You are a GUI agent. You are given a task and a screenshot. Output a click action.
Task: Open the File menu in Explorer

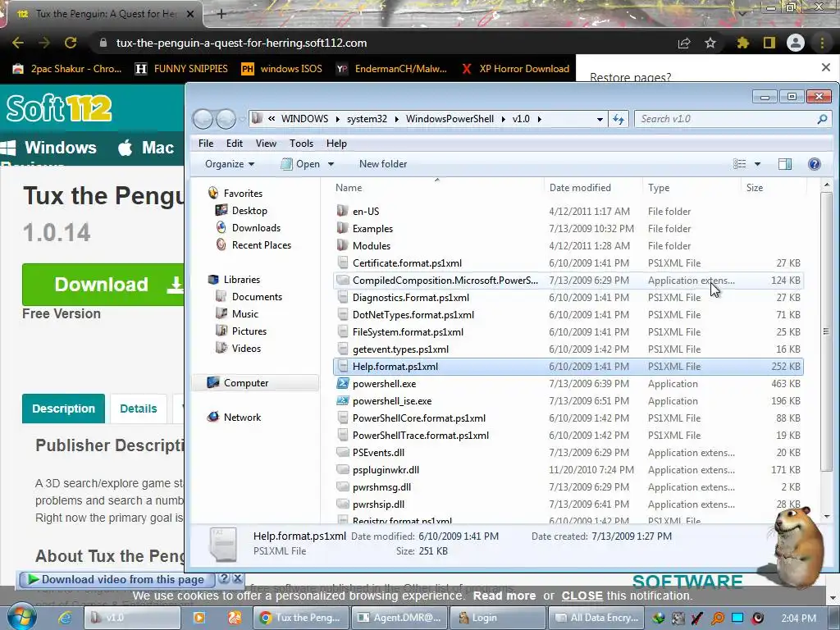[x=206, y=144]
